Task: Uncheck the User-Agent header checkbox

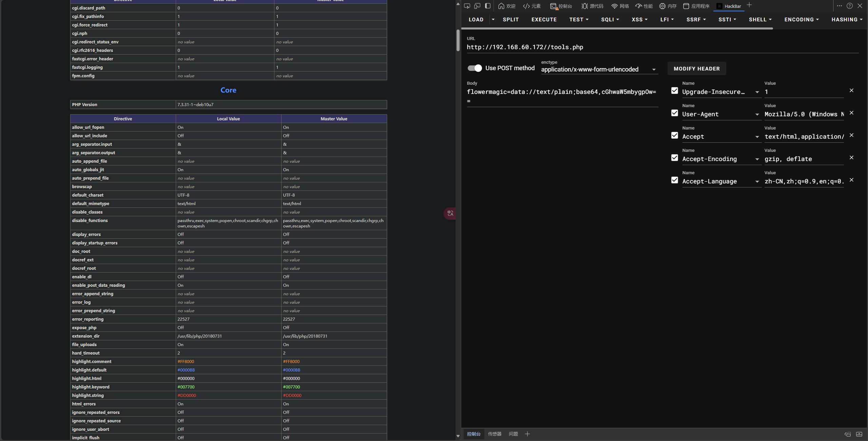Action: point(675,113)
